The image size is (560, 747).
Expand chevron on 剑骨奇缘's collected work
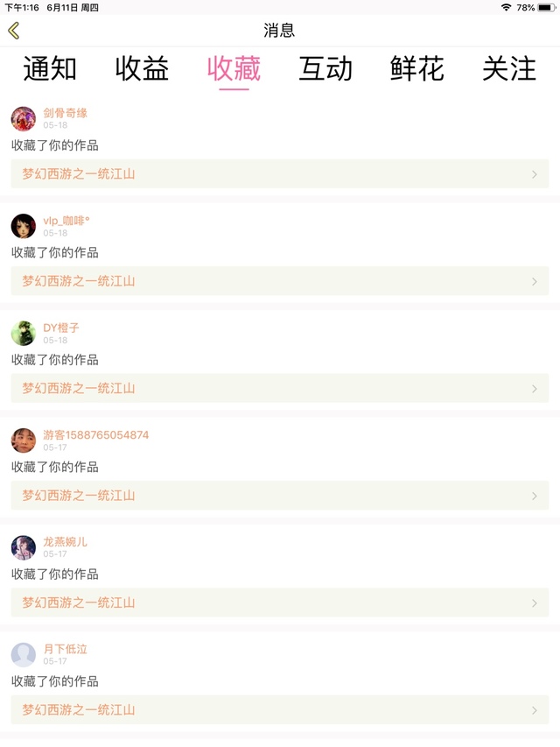tap(535, 174)
